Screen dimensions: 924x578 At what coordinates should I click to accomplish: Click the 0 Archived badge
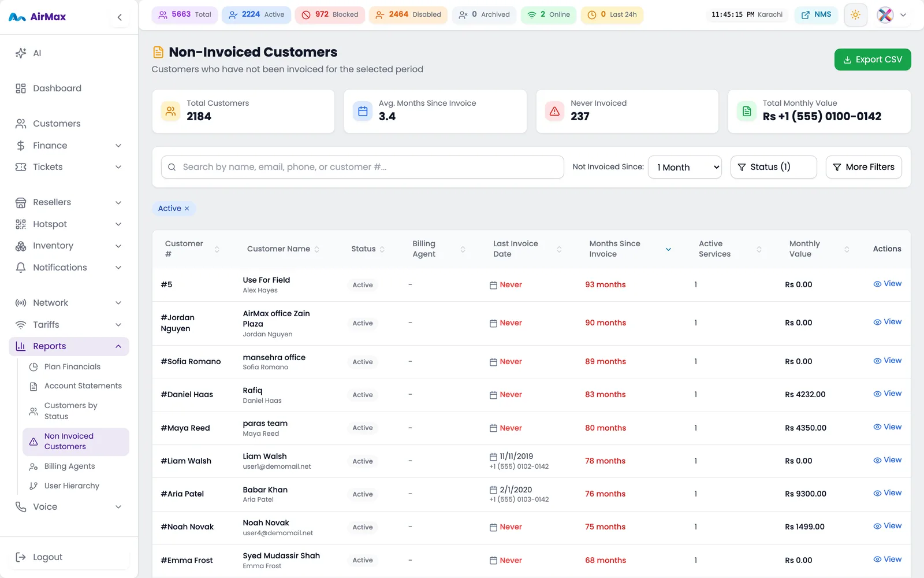point(484,14)
